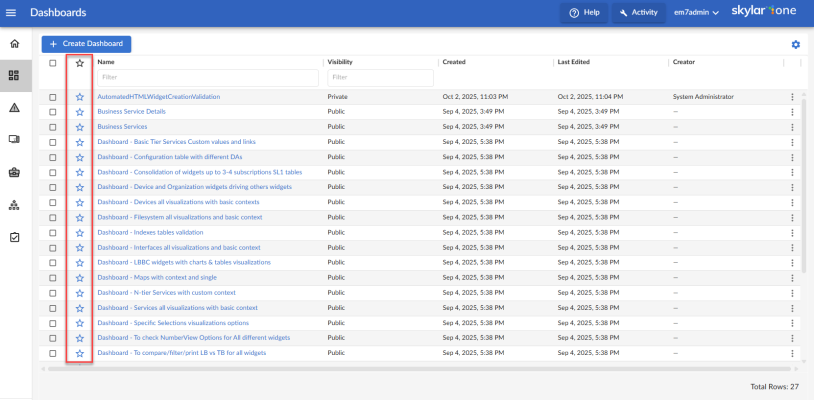Go to the Home sidebar icon
This screenshot has width=814, height=400.
(x=14, y=44)
